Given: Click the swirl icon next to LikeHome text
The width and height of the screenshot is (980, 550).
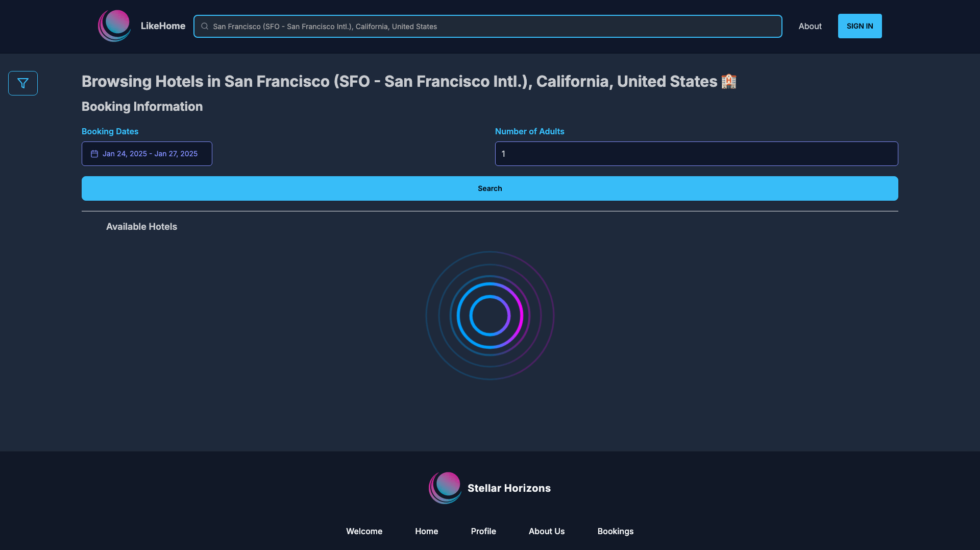Looking at the screenshot, I should click(x=114, y=26).
